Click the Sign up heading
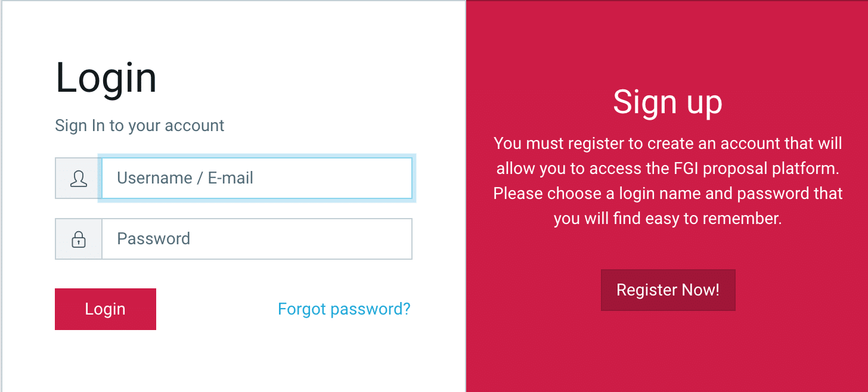Viewport: 868px width, 392px height. 667,102
